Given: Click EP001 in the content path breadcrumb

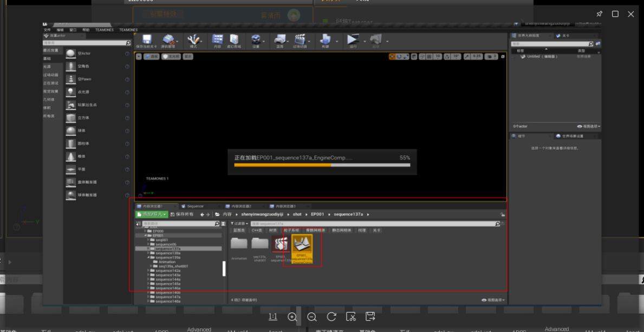Looking at the screenshot, I should point(317,214).
